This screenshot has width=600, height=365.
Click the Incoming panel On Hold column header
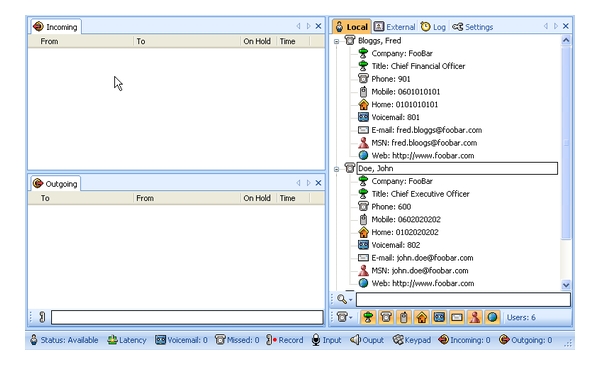point(258,41)
